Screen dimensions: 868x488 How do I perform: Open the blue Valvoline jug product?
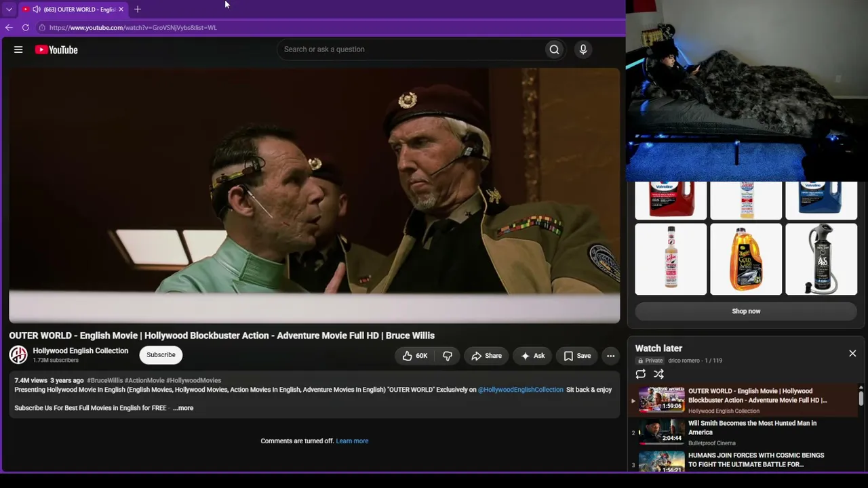[821, 201]
